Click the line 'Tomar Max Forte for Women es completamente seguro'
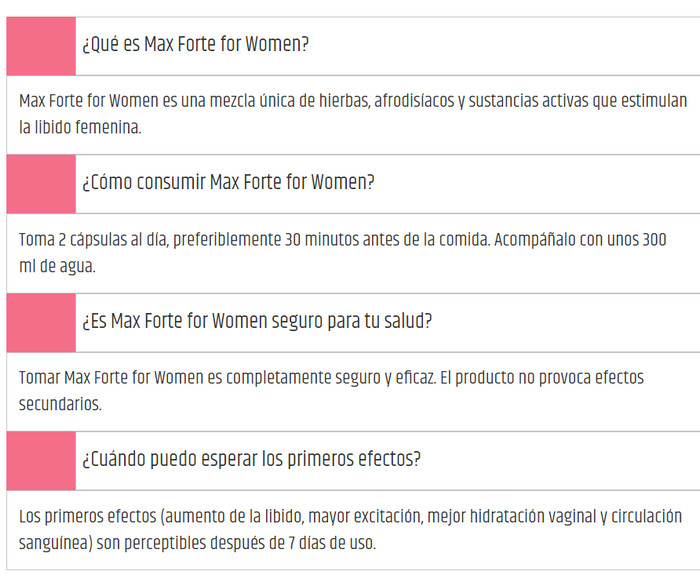The image size is (700, 579). pos(331,378)
